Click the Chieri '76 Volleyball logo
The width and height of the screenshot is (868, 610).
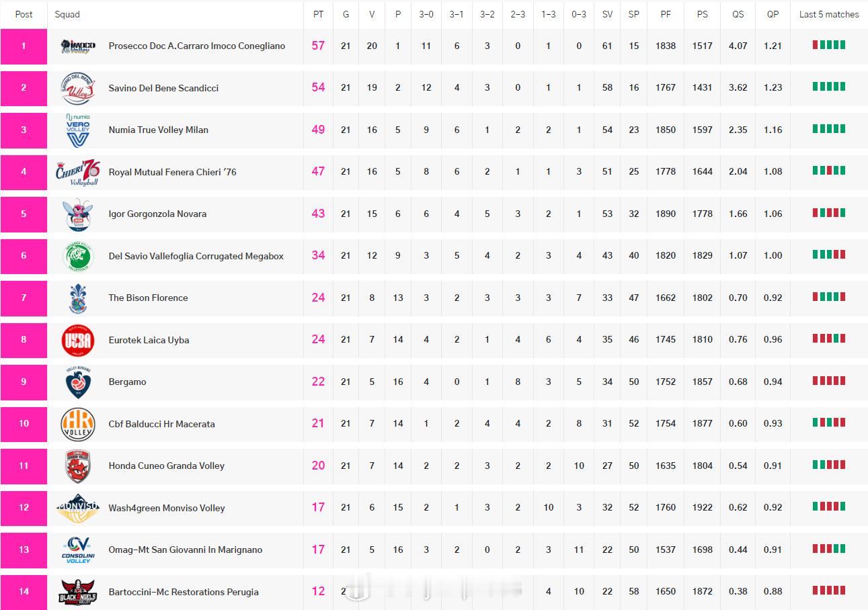[x=78, y=172]
